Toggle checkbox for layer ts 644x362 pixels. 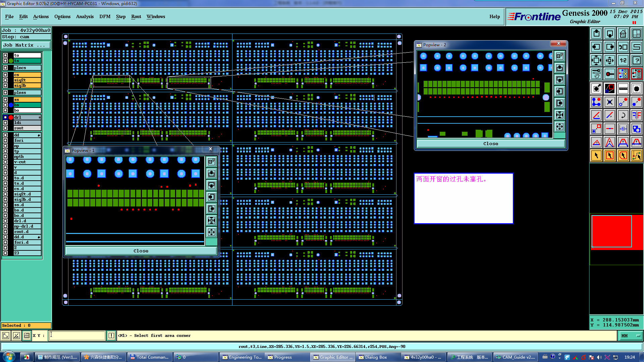pos(5,61)
